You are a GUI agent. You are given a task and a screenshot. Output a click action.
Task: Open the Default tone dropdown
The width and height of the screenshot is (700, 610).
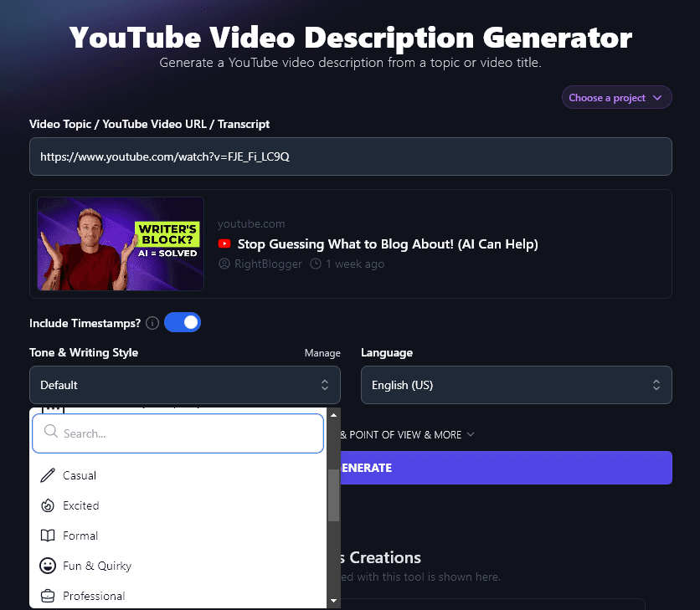click(184, 384)
